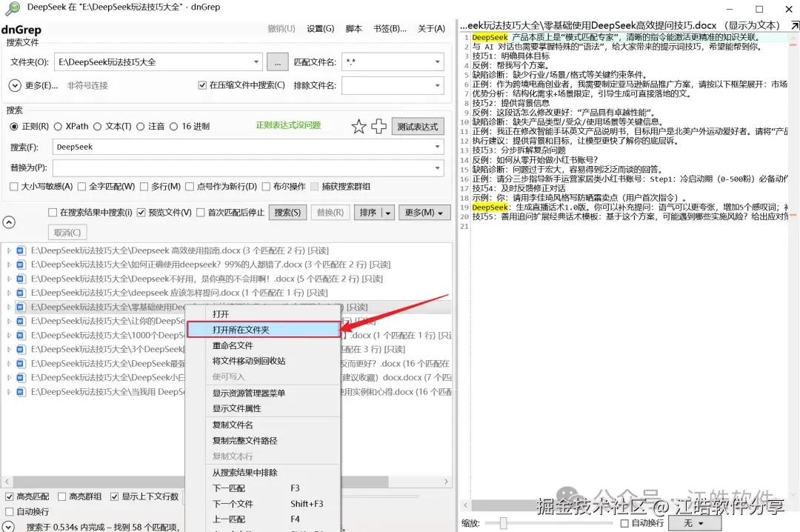The image size is (800, 532).
Task: Open the 脚本 menu
Action: pyautogui.click(x=353, y=29)
